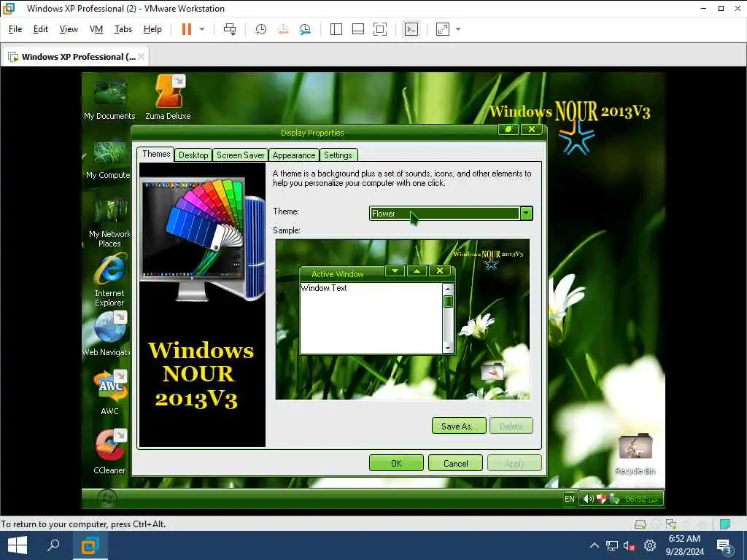
Task: Open the power options arrow beside Pause
Action: tap(202, 29)
